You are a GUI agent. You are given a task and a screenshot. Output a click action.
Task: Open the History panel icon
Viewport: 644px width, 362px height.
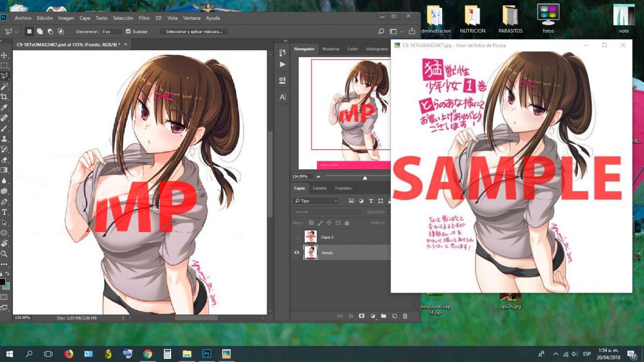pyautogui.click(x=282, y=53)
